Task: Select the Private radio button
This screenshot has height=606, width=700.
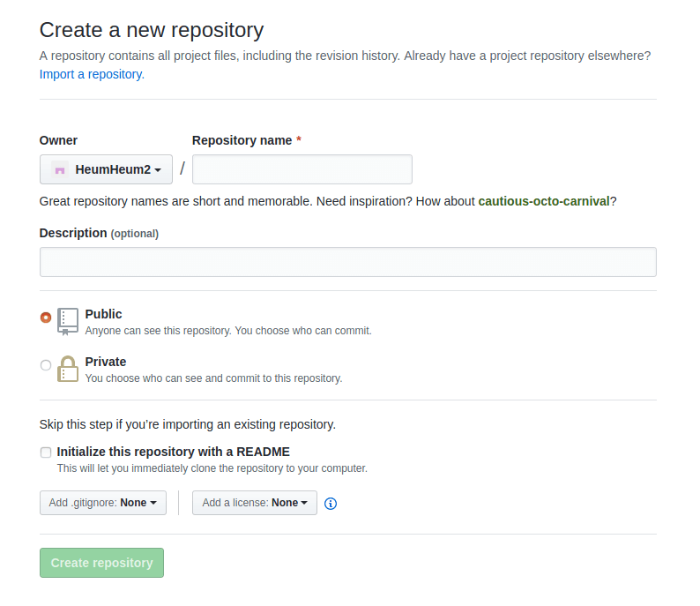Action: click(46, 365)
